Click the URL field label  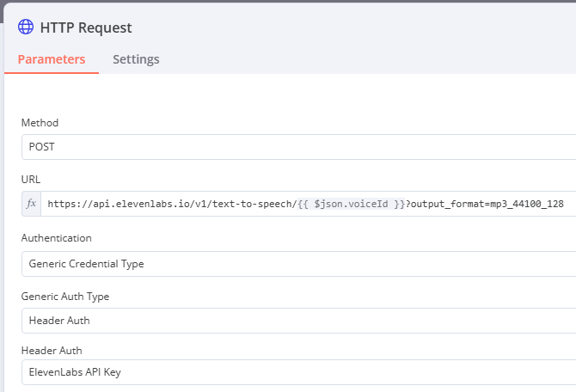[x=31, y=180]
